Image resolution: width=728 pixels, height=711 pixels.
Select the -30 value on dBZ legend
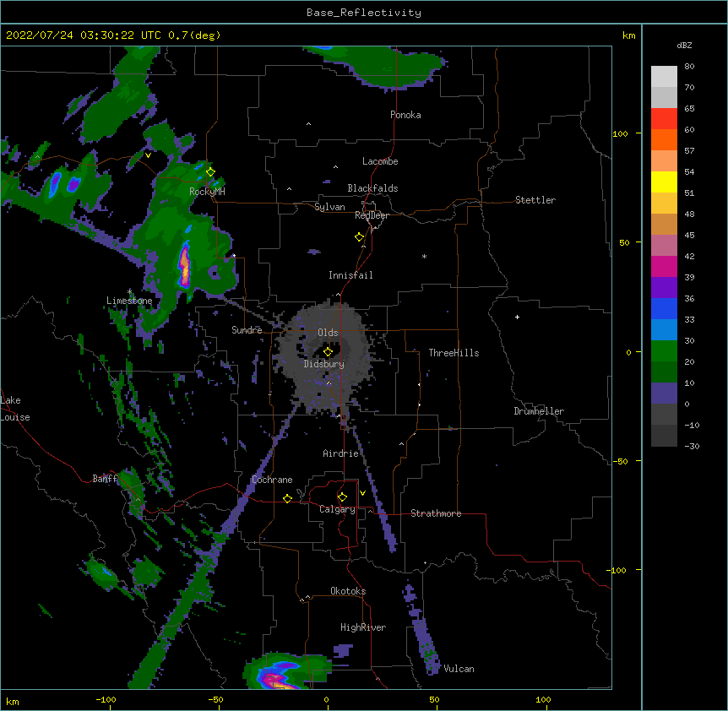pos(692,447)
